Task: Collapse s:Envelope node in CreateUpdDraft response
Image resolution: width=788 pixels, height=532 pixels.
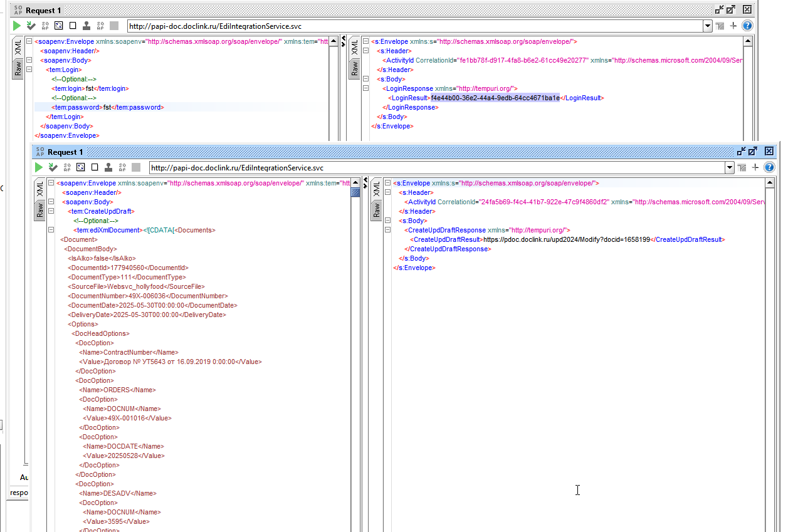Action: [x=387, y=183]
